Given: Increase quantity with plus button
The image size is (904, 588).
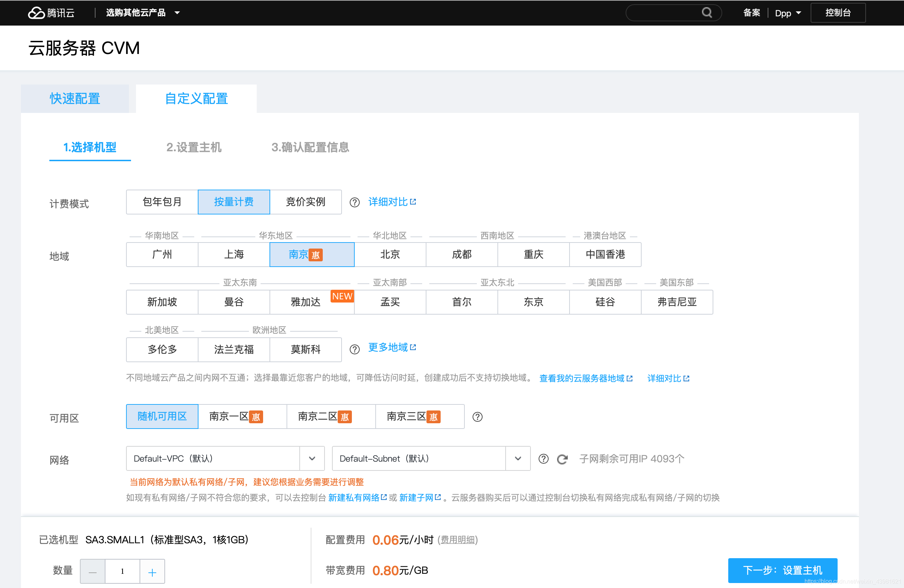Looking at the screenshot, I should [x=152, y=571].
